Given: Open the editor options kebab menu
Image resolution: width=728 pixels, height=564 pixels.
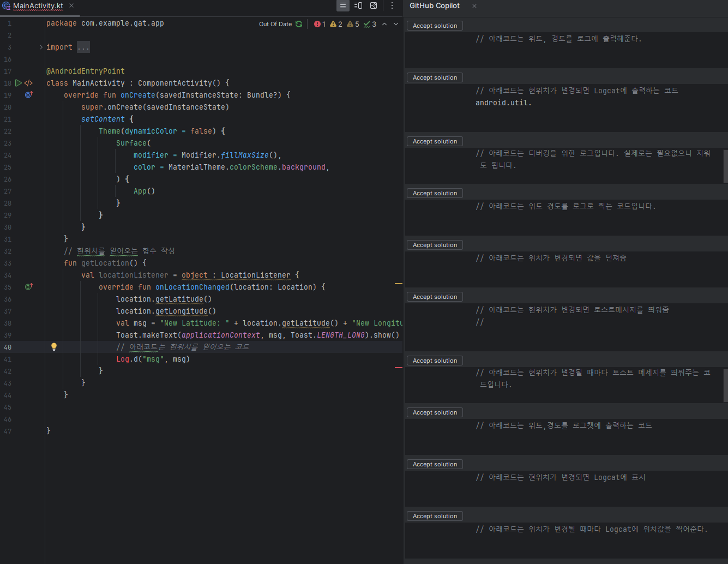Looking at the screenshot, I should coord(392,5).
